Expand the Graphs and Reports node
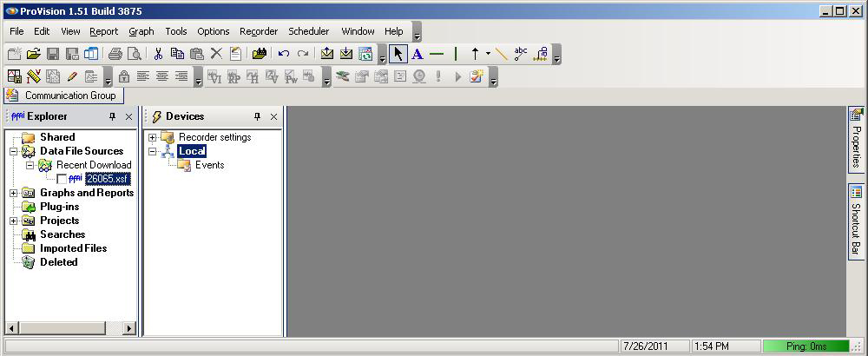This screenshot has width=868, height=356. 14,194
